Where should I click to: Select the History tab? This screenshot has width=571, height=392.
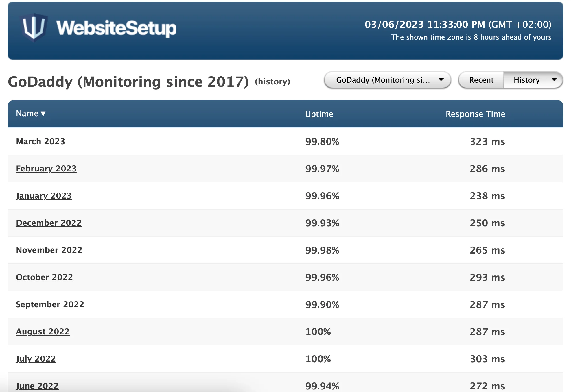coord(526,80)
